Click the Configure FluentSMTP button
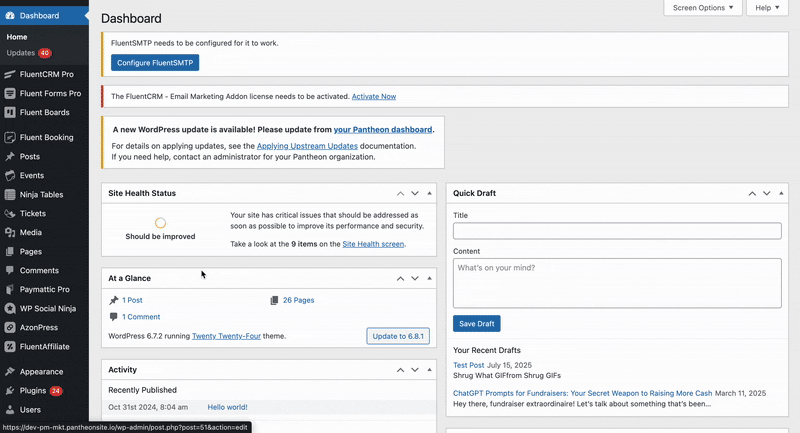800x433 pixels. [155, 63]
